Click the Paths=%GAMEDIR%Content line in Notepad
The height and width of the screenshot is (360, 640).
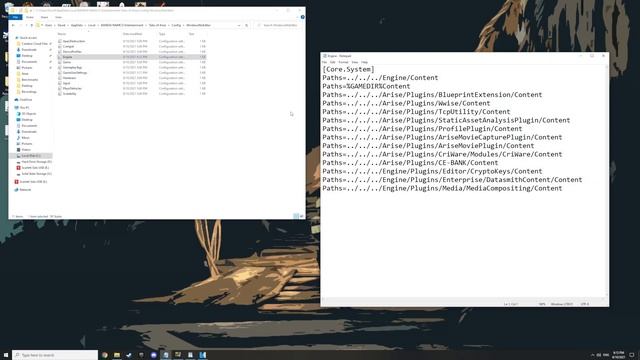click(x=366, y=86)
